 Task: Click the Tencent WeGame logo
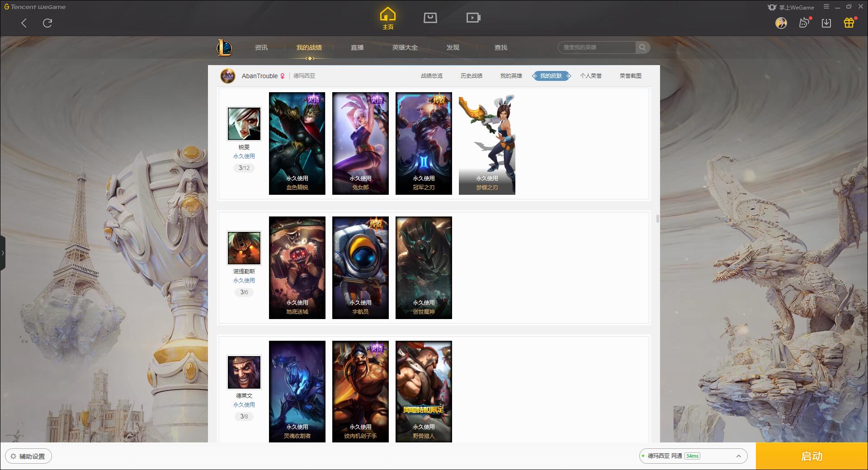[35, 7]
